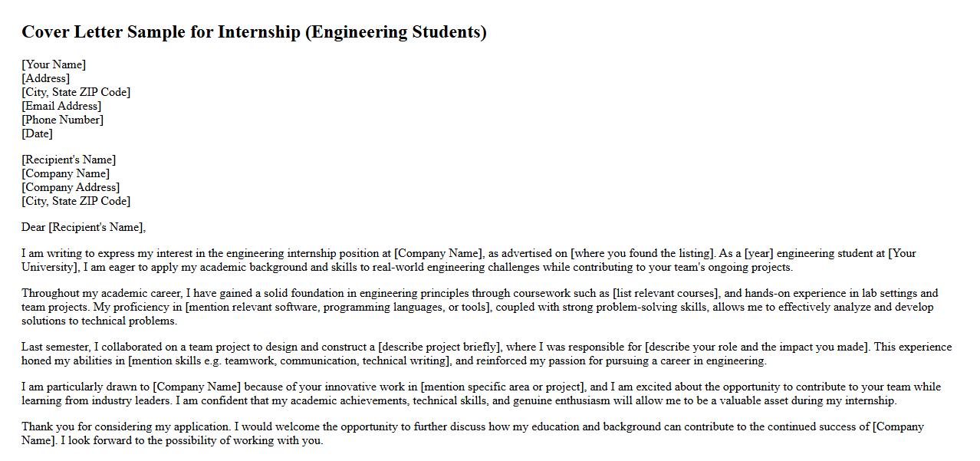Click the [where you found the listing] placeholder
This screenshot has height=461, width=980.
click(643, 253)
